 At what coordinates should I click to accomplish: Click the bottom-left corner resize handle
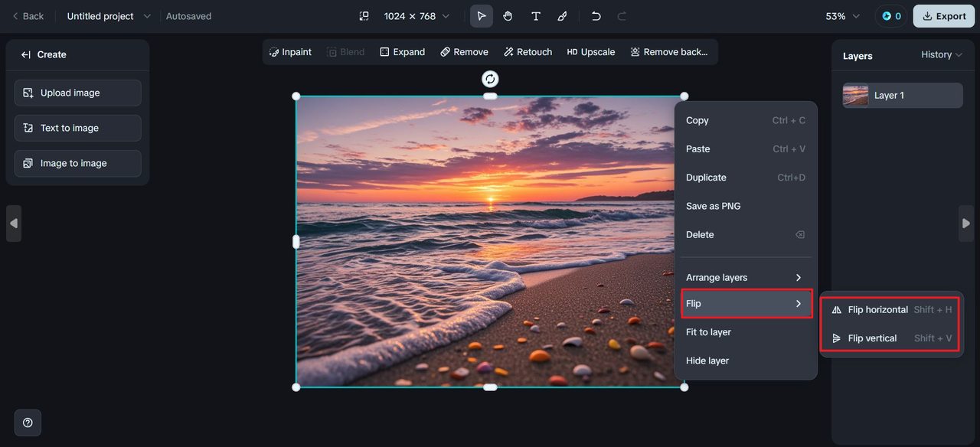coord(296,387)
